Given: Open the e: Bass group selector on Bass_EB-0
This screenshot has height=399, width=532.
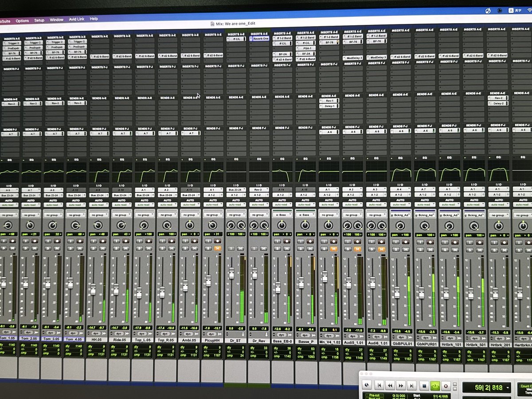Looking at the screenshot, I should click(x=282, y=215).
